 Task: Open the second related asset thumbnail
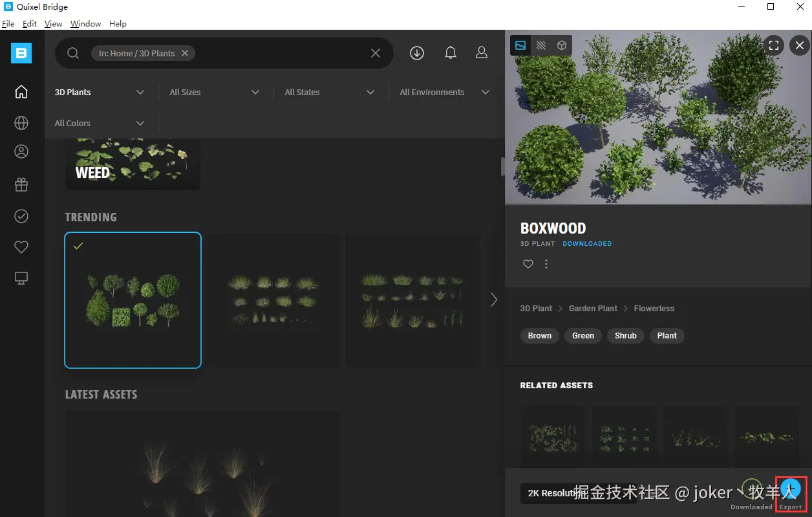(x=624, y=437)
